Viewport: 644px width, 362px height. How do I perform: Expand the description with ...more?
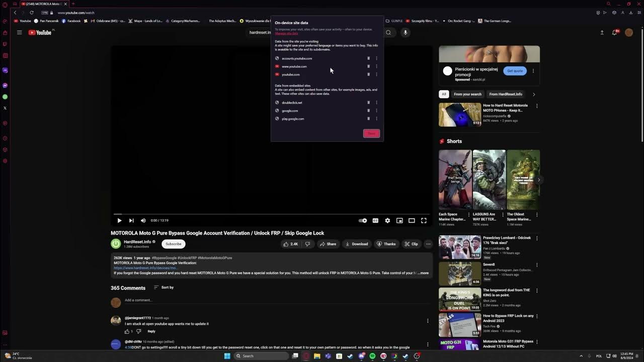click(x=423, y=273)
